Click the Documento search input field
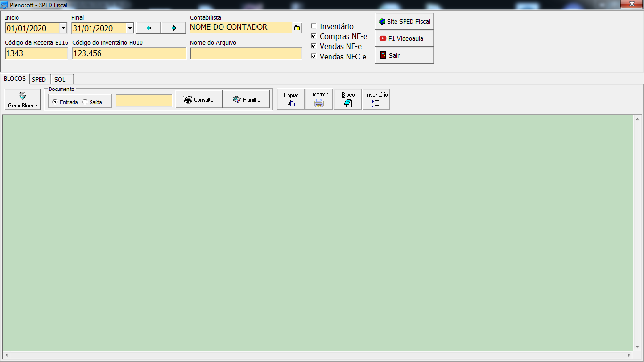644x362 pixels. pos(144,100)
